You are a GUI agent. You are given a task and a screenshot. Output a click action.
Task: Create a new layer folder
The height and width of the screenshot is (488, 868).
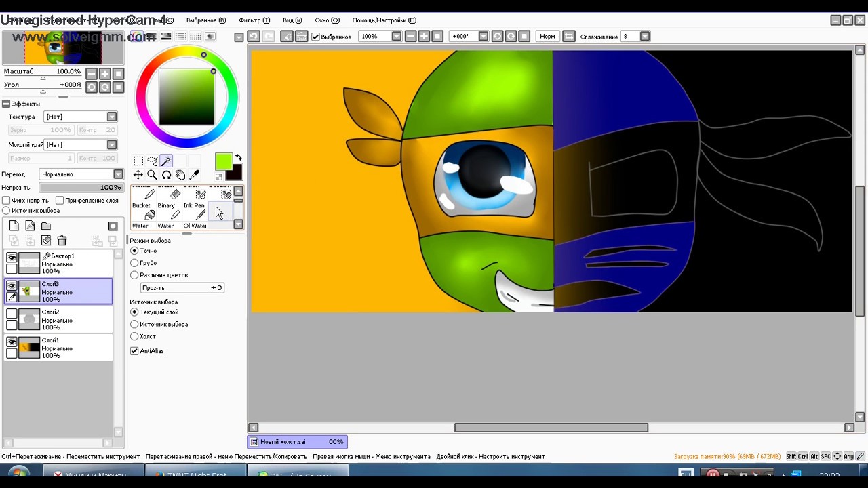(46, 226)
